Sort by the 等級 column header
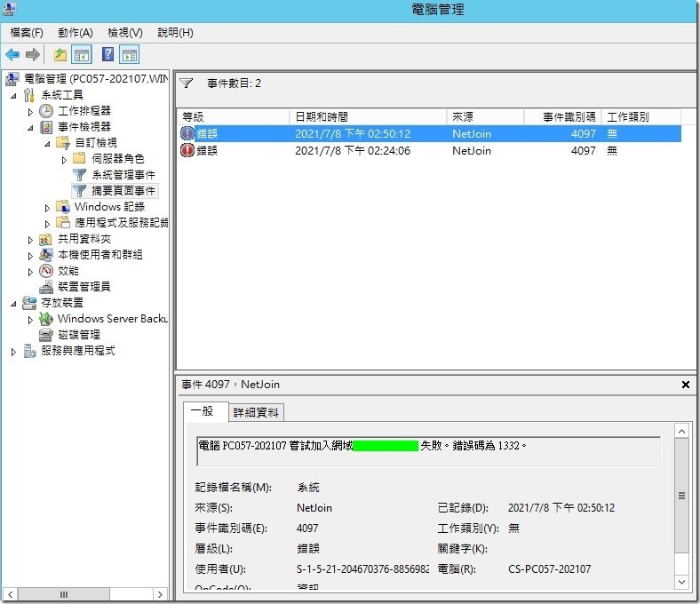 click(233, 117)
